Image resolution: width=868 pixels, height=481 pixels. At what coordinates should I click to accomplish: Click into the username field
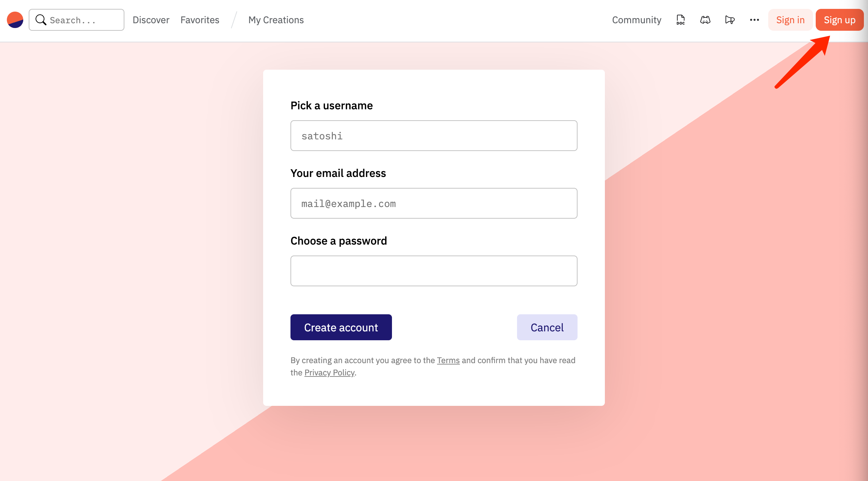[x=434, y=136]
